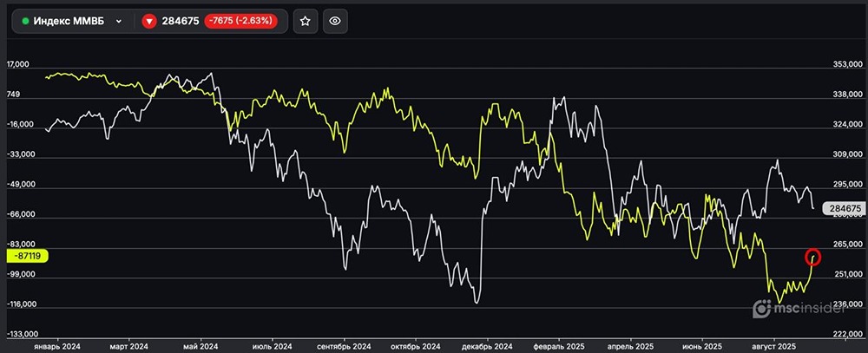The image size is (868, 353).
Task: Toggle visibility with the eye icon
Action: point(335,22)
